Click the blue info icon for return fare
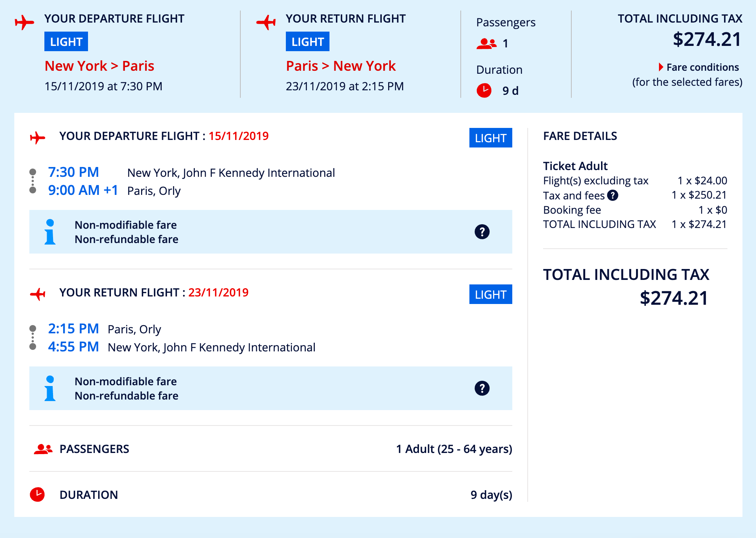 50,388
